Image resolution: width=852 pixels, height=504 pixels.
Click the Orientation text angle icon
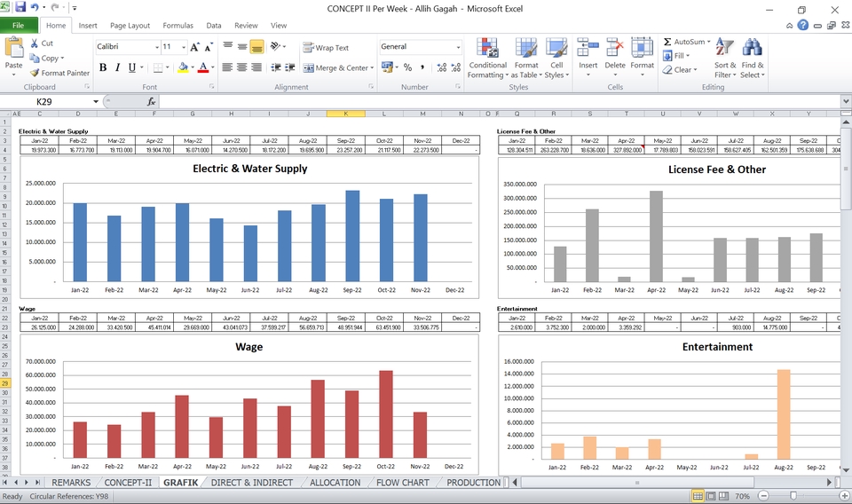(275, 46)
